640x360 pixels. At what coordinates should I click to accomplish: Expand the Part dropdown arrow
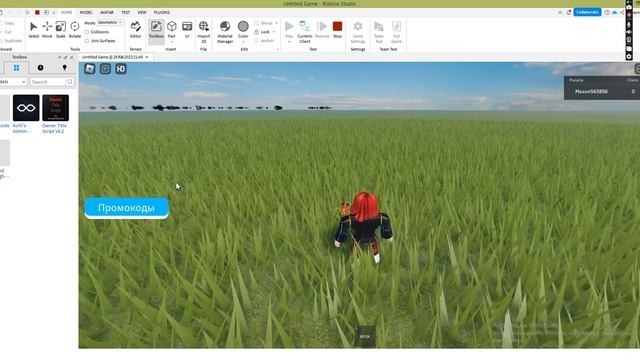[171, 42]
